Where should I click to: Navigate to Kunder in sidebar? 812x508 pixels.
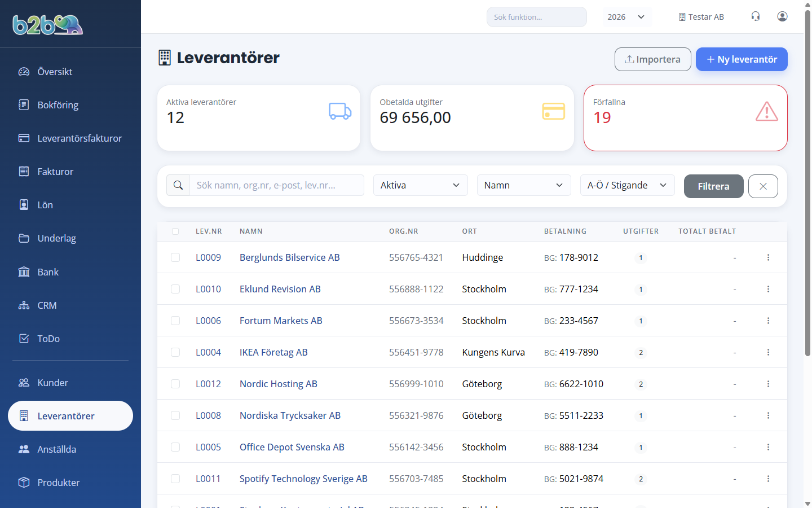tap(70, 383)
